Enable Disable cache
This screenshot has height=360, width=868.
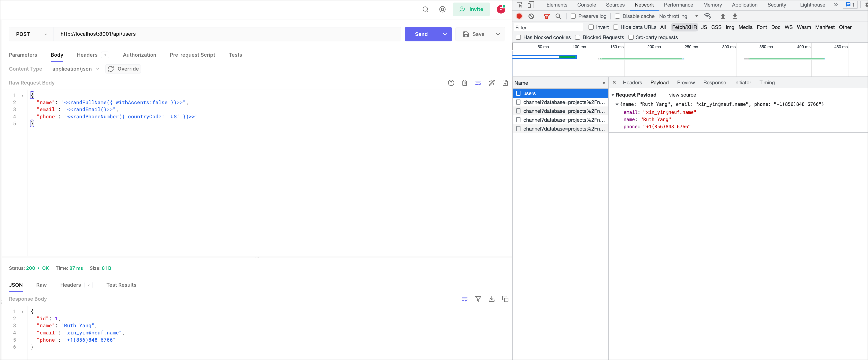click(618, 16)
